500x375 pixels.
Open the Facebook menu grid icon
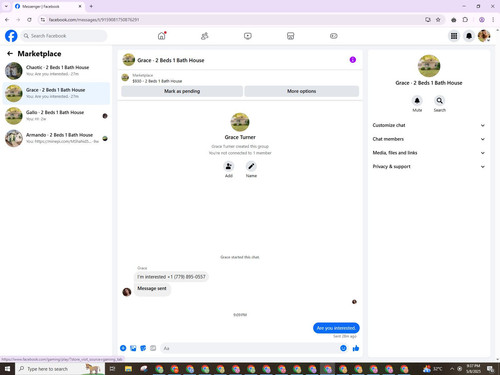point(454,36)
